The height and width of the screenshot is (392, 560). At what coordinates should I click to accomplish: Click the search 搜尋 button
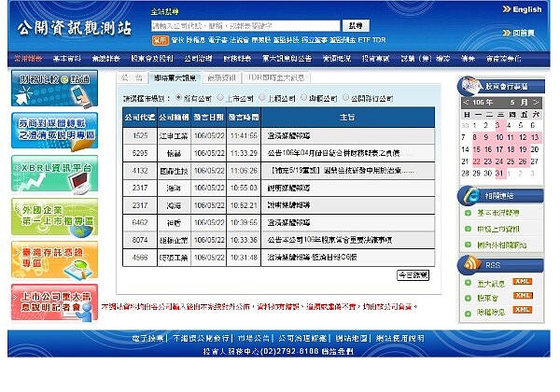[x=356, y=26]
